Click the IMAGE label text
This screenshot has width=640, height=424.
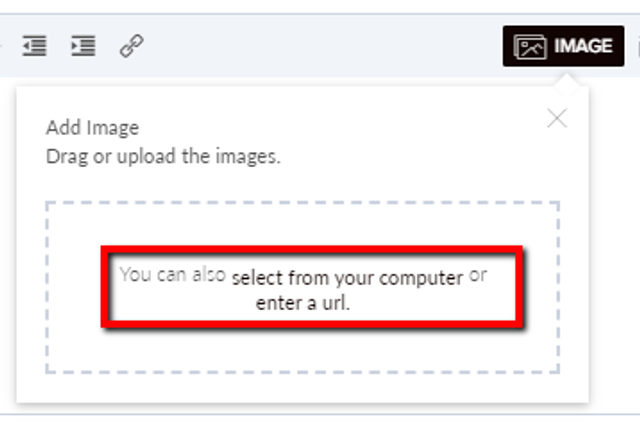click(583, 46)
